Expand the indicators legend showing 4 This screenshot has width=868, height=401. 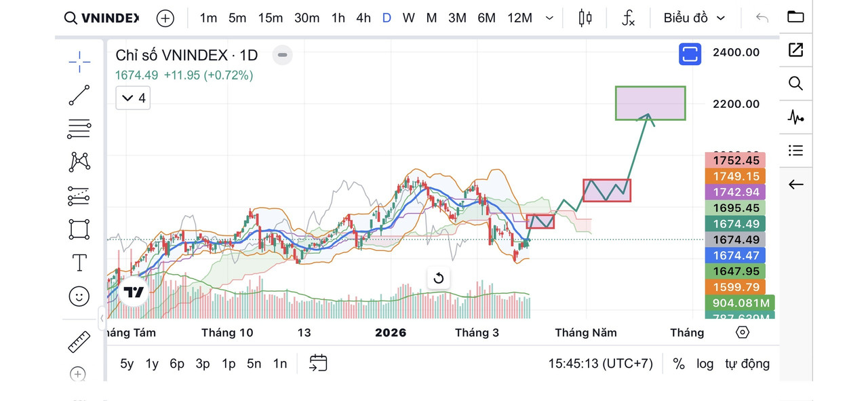click(x=133, y=98)
